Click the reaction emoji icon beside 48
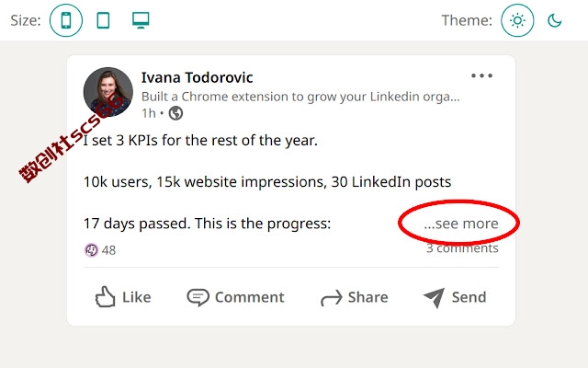Image resolution: width=588 pixels, height=368 pixels. click(92, 249)
